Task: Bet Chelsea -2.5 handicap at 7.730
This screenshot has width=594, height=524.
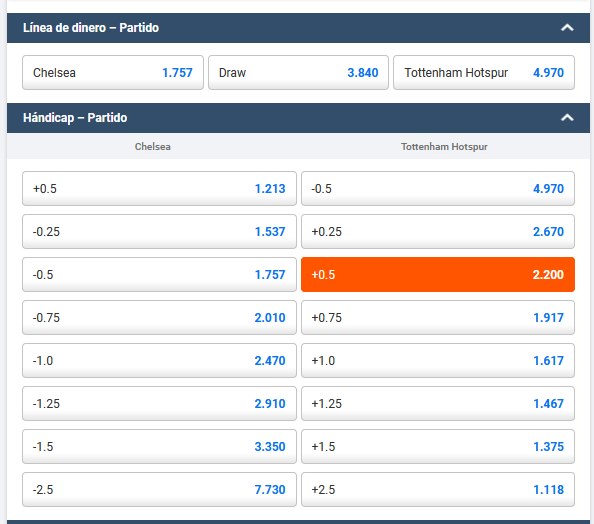Action: pyautogui.click(x=159, y=490)
